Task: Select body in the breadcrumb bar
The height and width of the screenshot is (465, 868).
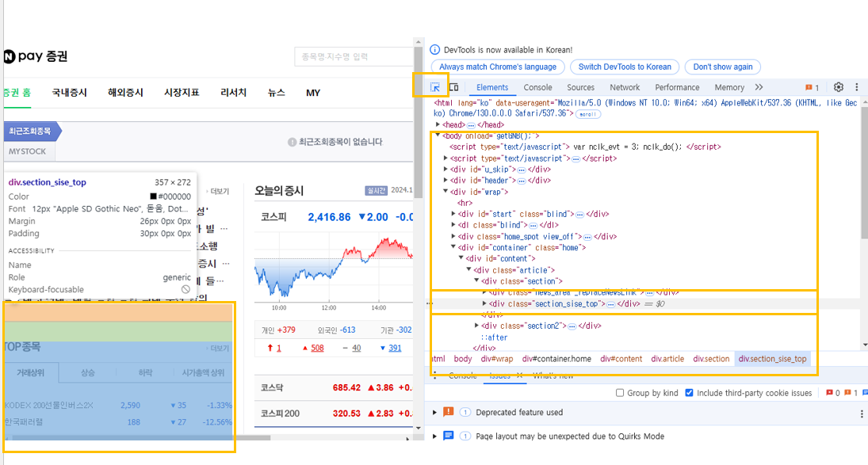Action: [x=463, y=359]
